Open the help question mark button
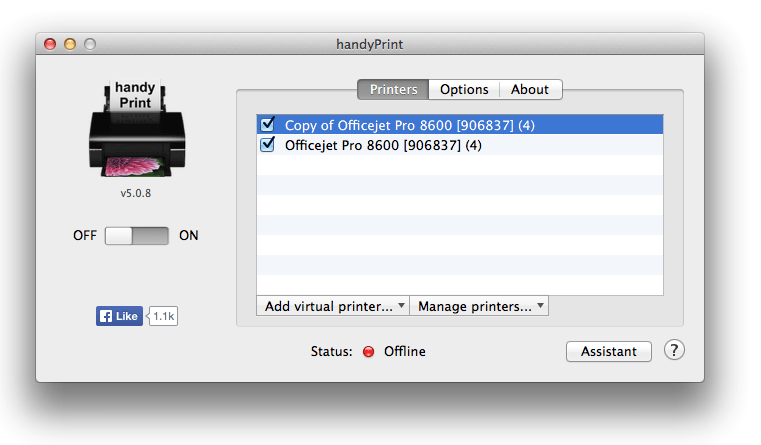 674,350
